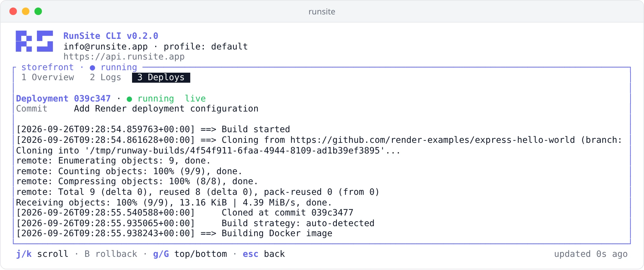The height and width of the screenshot is (270, 644).
Task: Click the github.com express-hello-world clone URL
Action: 432,140
